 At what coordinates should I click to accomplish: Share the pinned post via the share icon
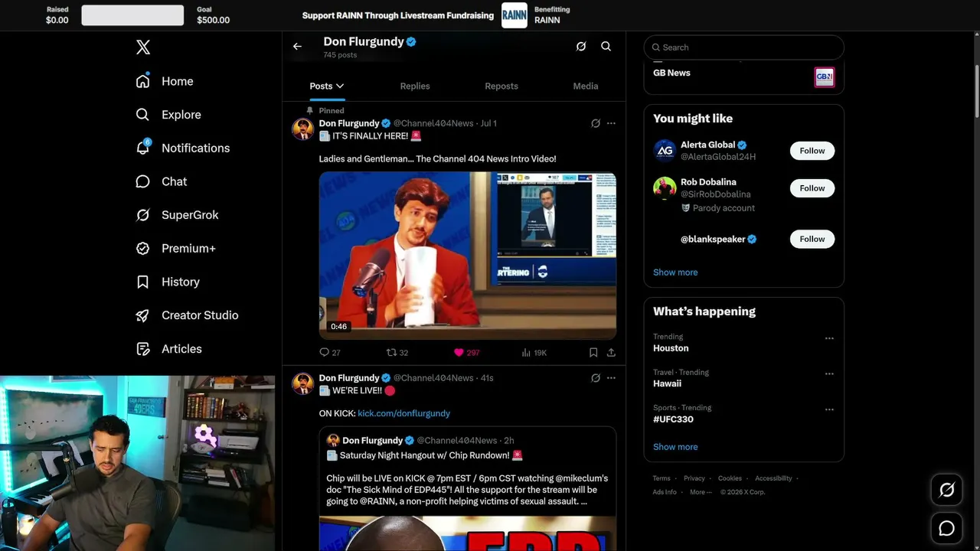pos(611,353)
